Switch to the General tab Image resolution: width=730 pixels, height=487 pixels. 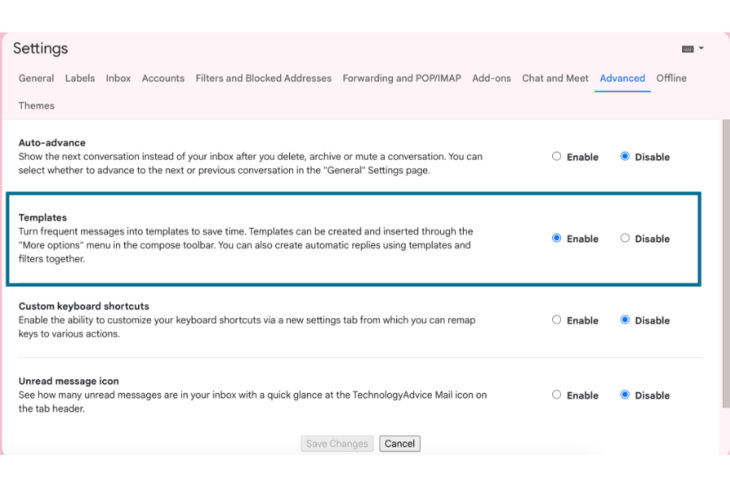point(36,78)
